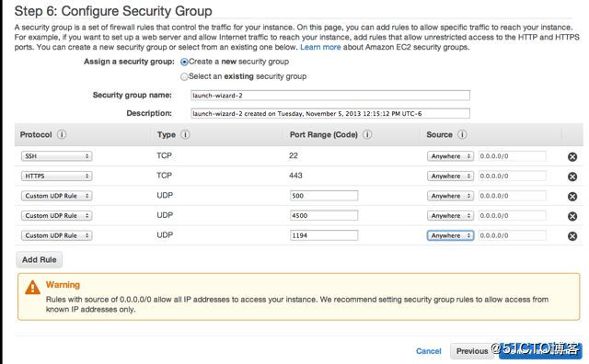Remove the SSH rule with its X icon

572,157
